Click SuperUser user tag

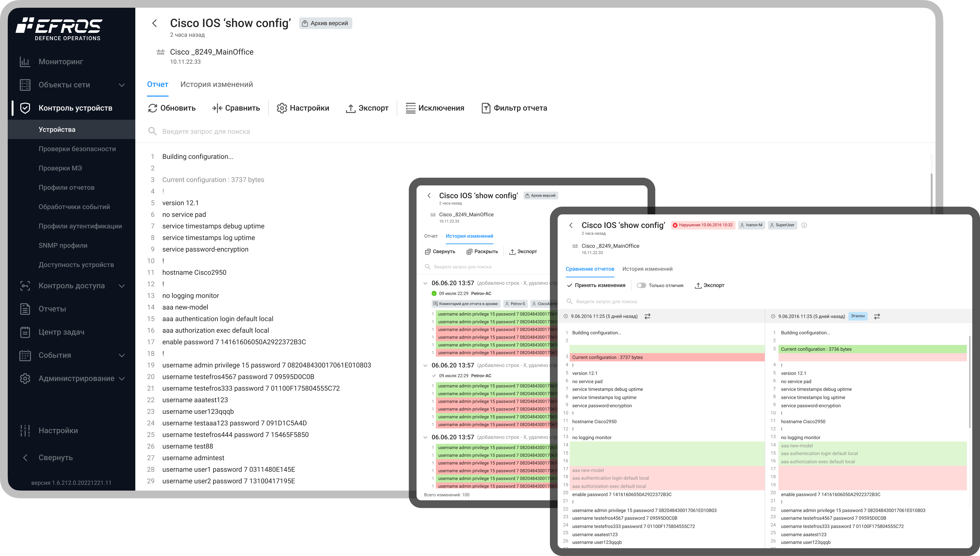tap(782, 225)
